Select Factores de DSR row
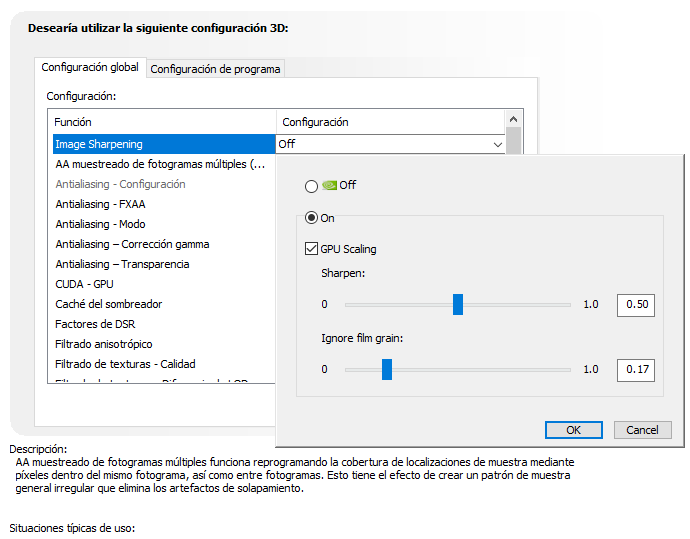 click(164, 324)
